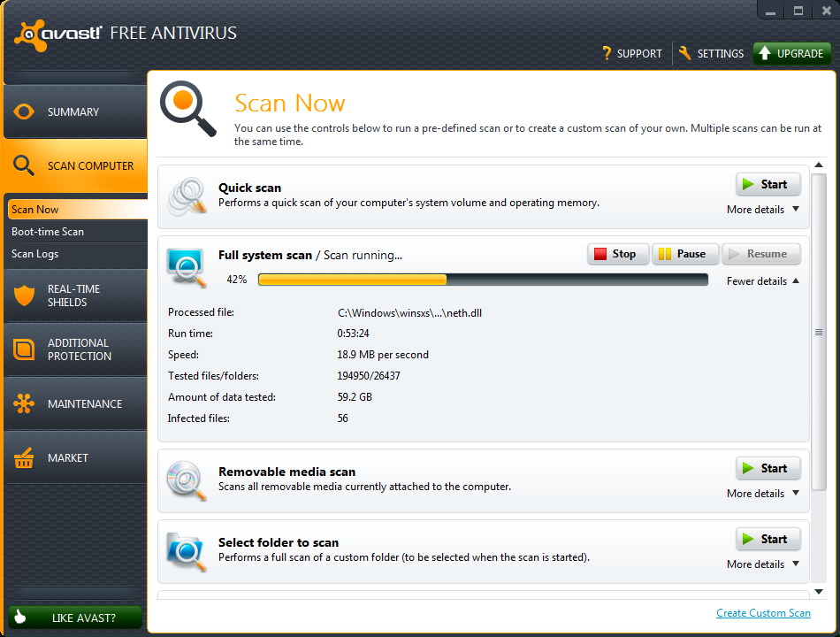Click green play icon for Quick scan
Image resolution: width=840 pixels, height=637 pixels.
pyautogui.click(x=748, y=184)
